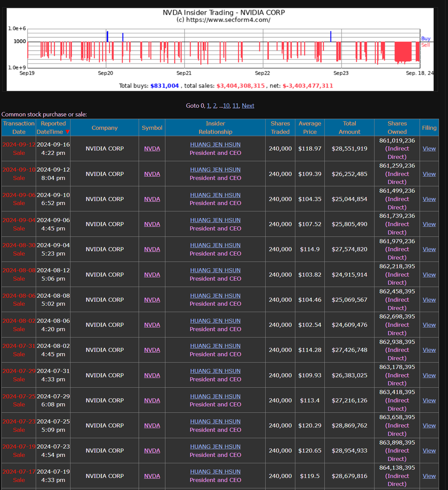Jump to page 10 in pagination
The image size is (448, 490).
click(x=226, y=106)
